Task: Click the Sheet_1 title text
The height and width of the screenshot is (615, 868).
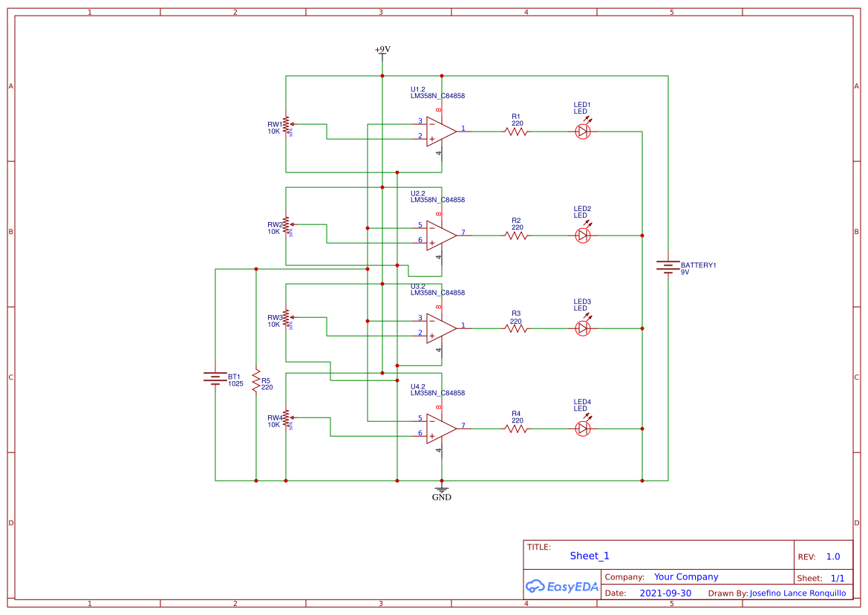Action: [589, 555]
